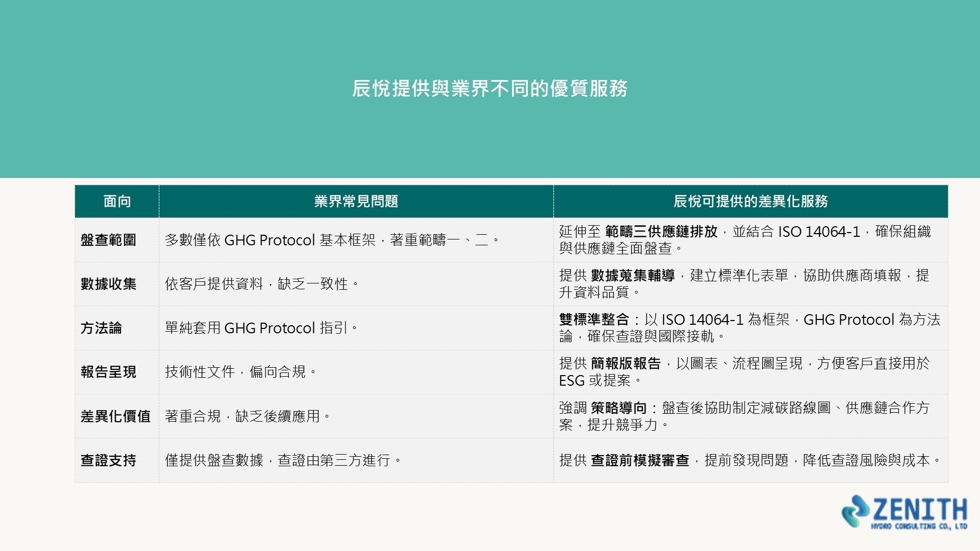This screenshot has width=980, height=551.
Task: Select the 方法論 row label
Action: 101,328
